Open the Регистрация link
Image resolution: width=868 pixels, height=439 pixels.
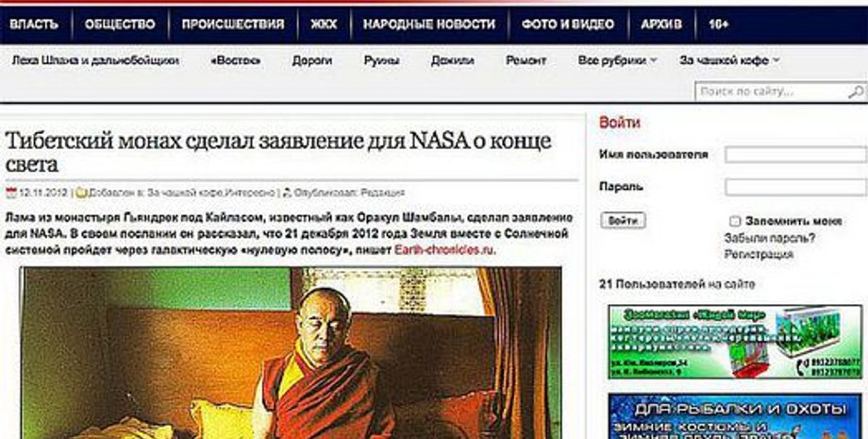[759, 255]
